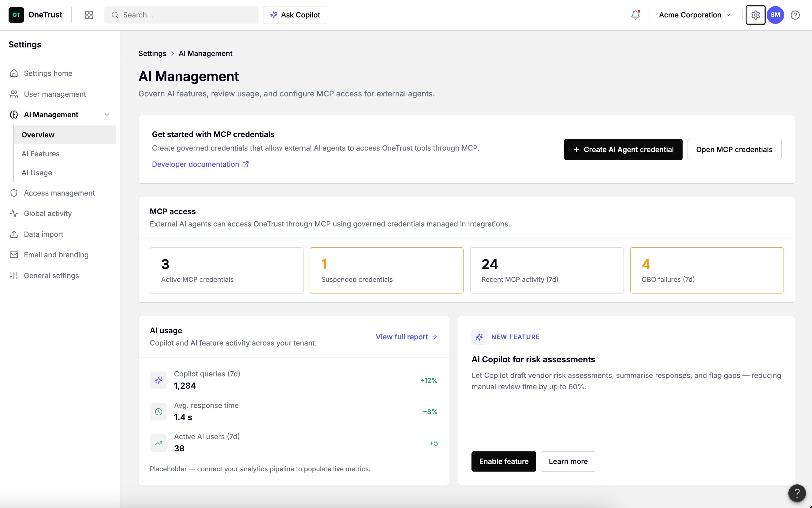Click the +5 active users change value
This screenshot has width=812, height=508.
(x=434, y=443)
